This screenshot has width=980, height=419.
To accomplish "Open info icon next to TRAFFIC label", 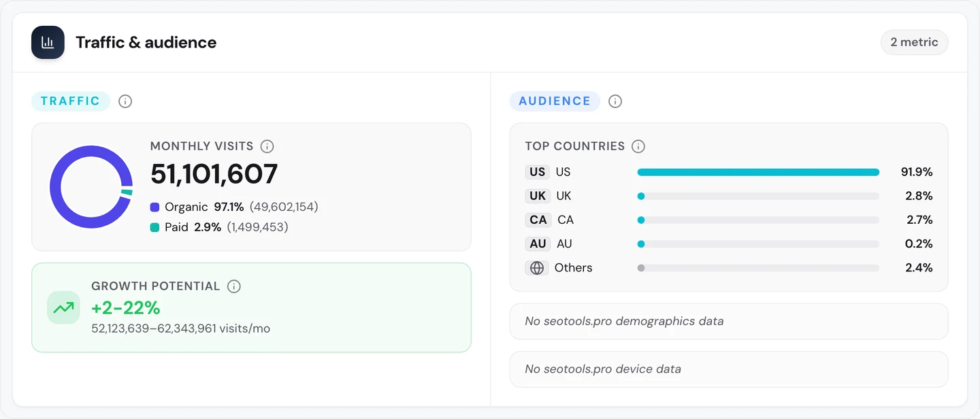I will click(x=125, y=101).
